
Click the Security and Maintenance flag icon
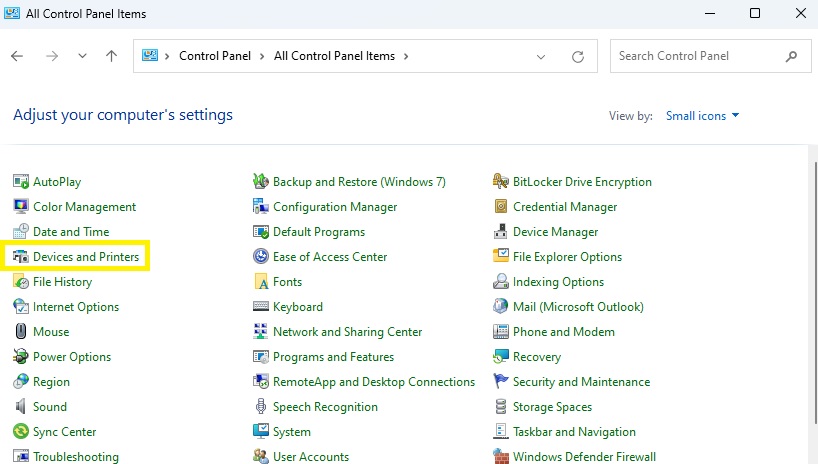coord(501,382)
